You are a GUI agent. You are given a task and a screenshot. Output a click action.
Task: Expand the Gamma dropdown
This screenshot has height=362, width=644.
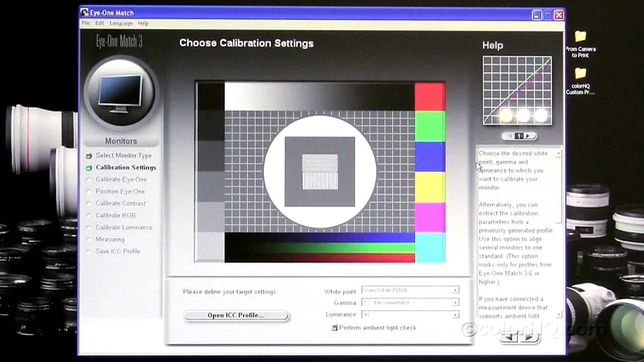455,303
